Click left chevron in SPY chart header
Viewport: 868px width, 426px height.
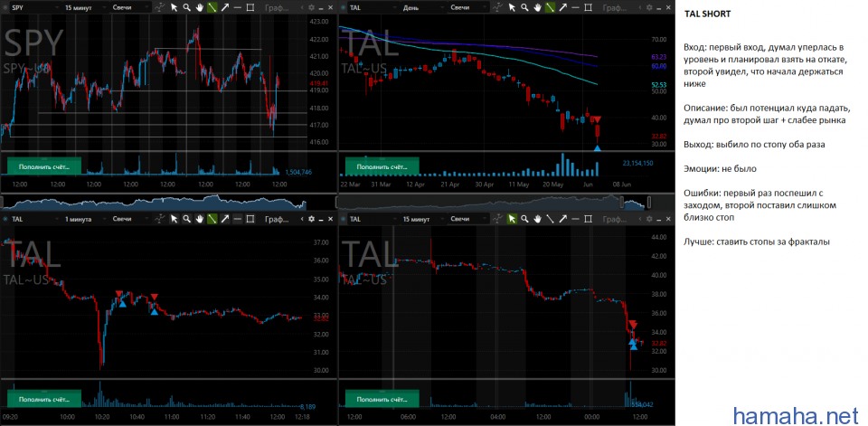[302, 7]
